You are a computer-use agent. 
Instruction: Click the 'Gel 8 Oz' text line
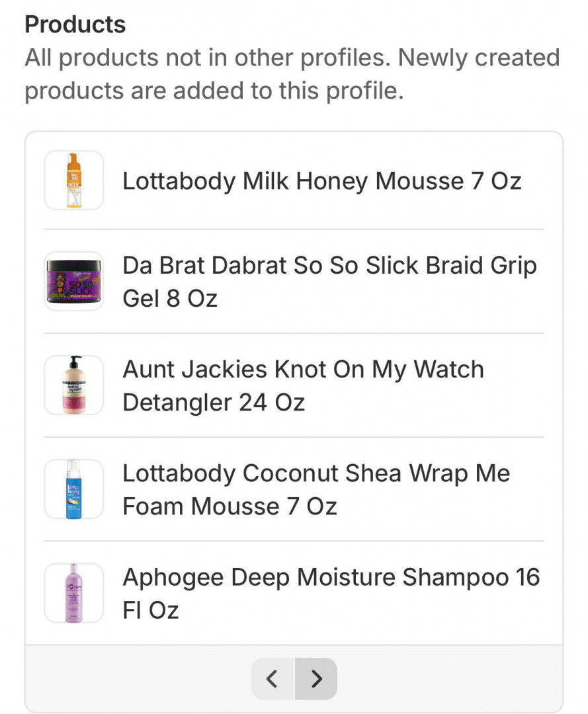point(170,299)
